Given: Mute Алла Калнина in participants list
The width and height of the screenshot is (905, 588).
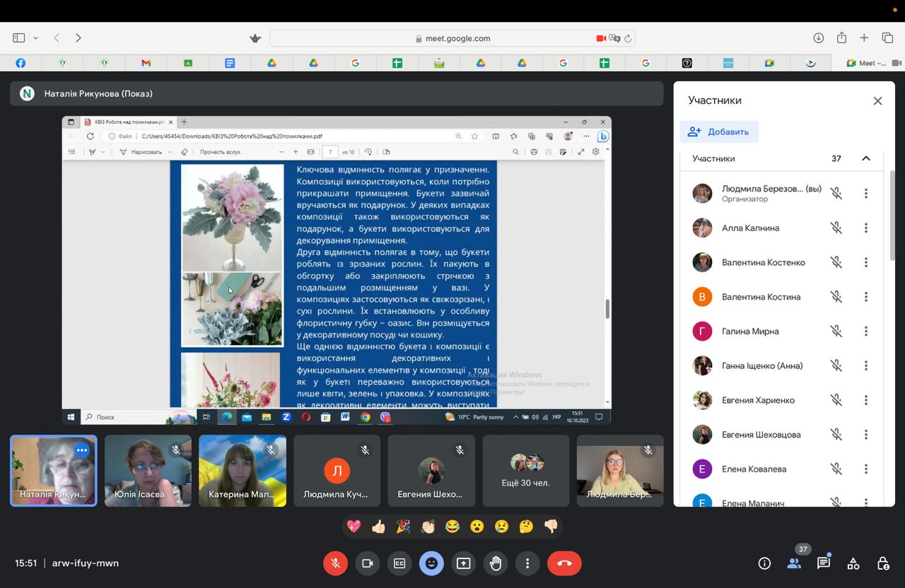Looking at the screenshot, I should pyautogui.click(x=836, y=228).
